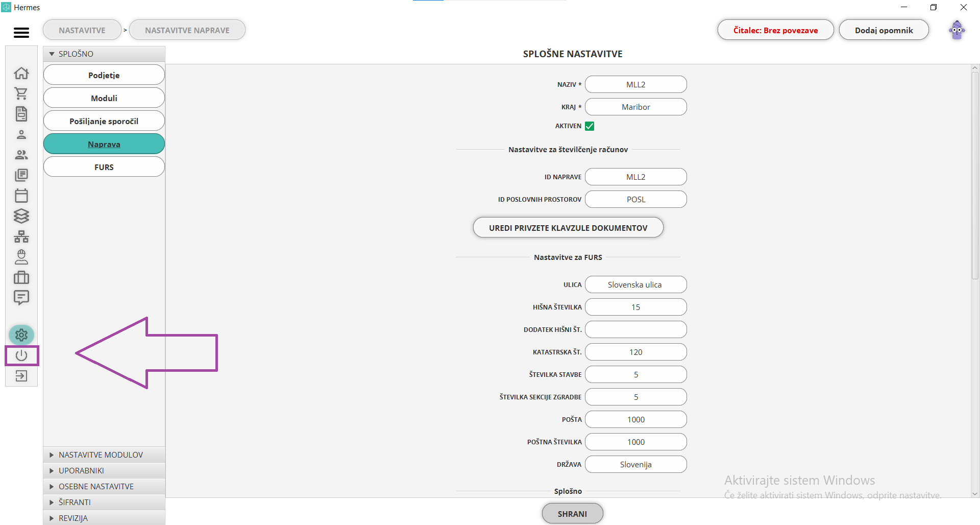Click the empty DODATEK HIŠNI ŠT. field
This screenshot has width=980, height=525.
pos(636,329)
